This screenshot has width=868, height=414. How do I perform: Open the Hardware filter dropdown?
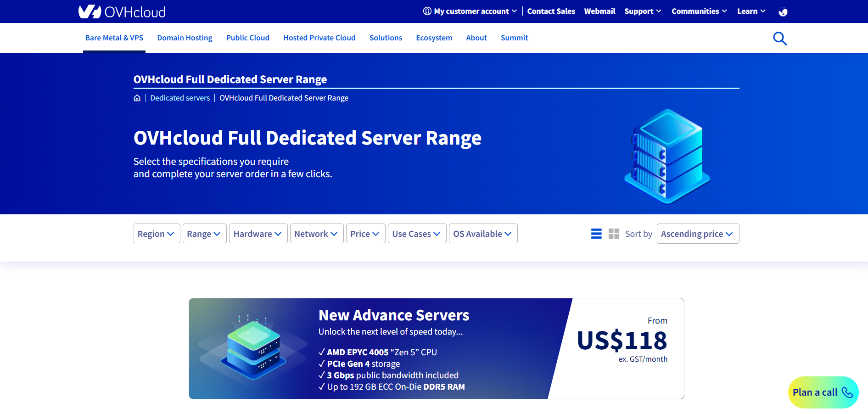pyautogui.click(x=258, y=234)
